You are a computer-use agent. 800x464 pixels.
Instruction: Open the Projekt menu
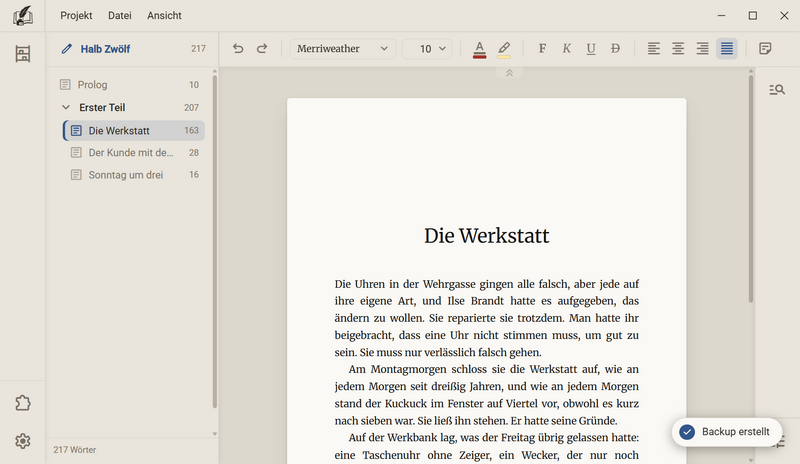[76, 16]
